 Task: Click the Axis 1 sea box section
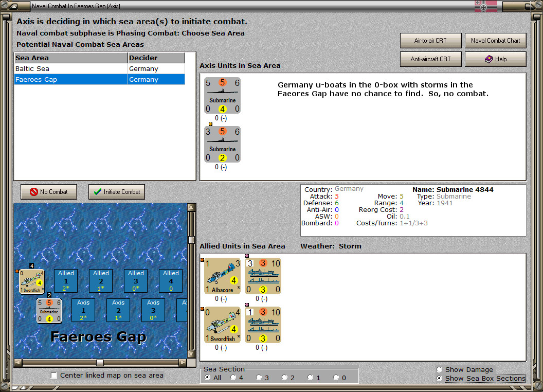point(83,310)
